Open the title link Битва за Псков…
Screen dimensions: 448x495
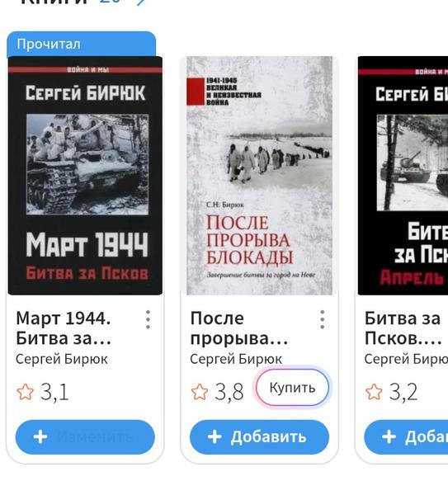403,328
